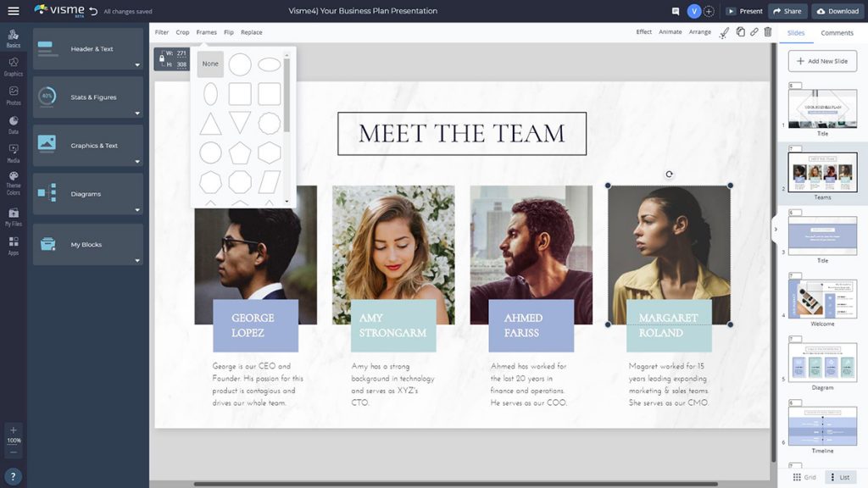The image size is (868, 488).
Task: Switch the slide panel to Grid view
Action: (x=804, y=476)
